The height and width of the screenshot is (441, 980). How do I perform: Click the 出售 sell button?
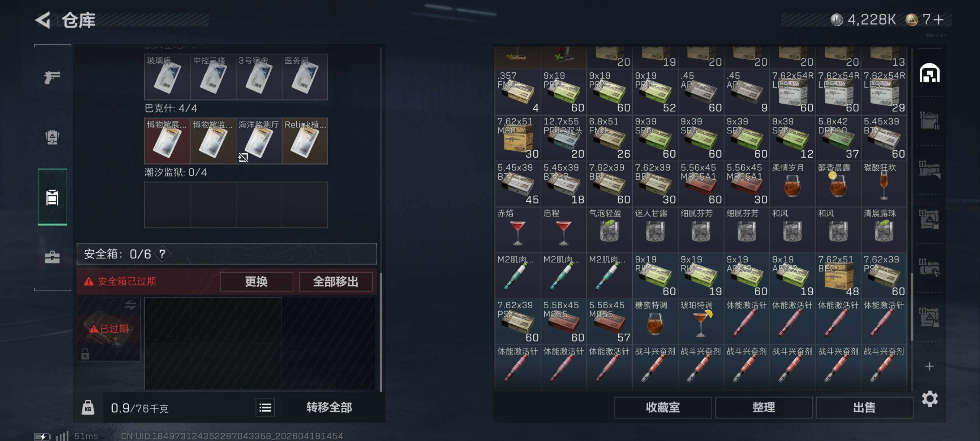click(864, 407)
